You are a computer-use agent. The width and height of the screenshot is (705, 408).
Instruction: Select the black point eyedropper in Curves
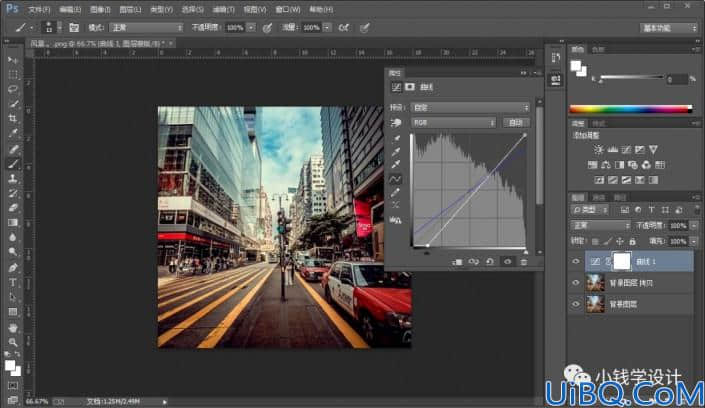click(x=396, y=139)
